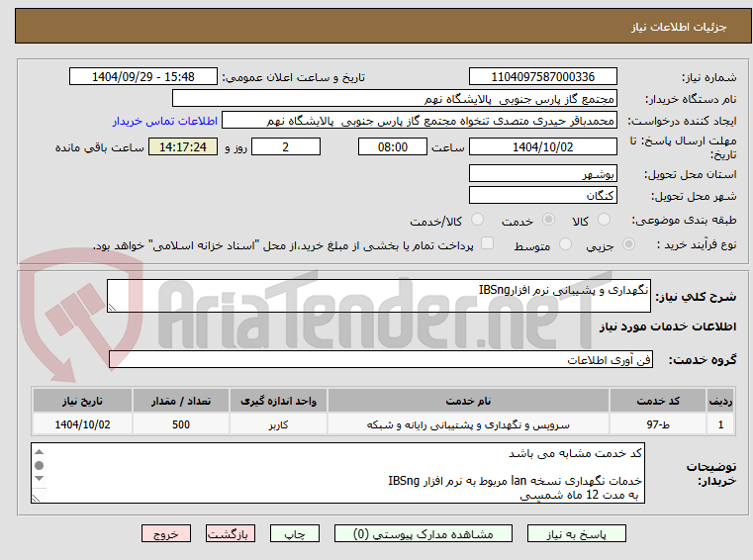753x560 pixels.
Task: Open مشاهده مدارک پیوستی (0) button
Action: 424,534
